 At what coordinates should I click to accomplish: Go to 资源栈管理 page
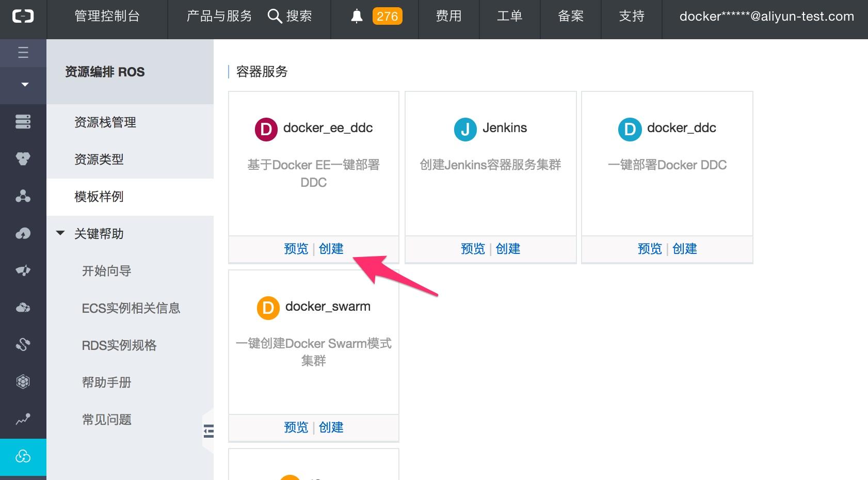pyautogui.click(x=105, y=122)
